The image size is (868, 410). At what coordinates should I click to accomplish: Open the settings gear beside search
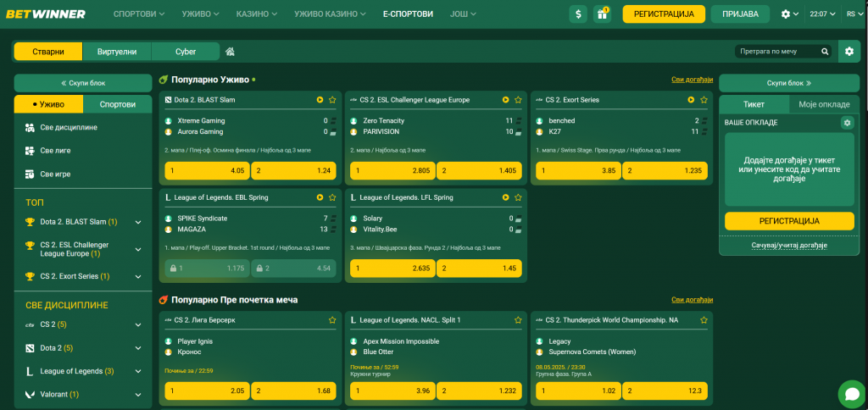point(849,52)
